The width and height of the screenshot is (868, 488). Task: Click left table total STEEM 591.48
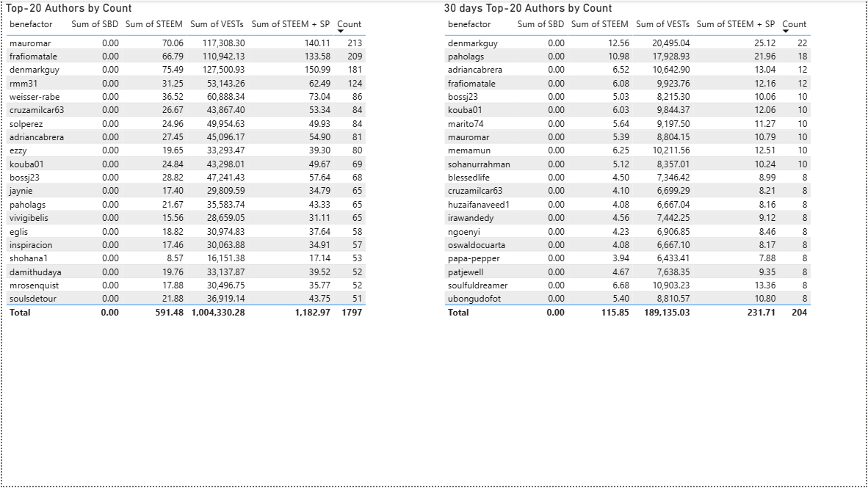pyautogui.click(x=170, y=313)
